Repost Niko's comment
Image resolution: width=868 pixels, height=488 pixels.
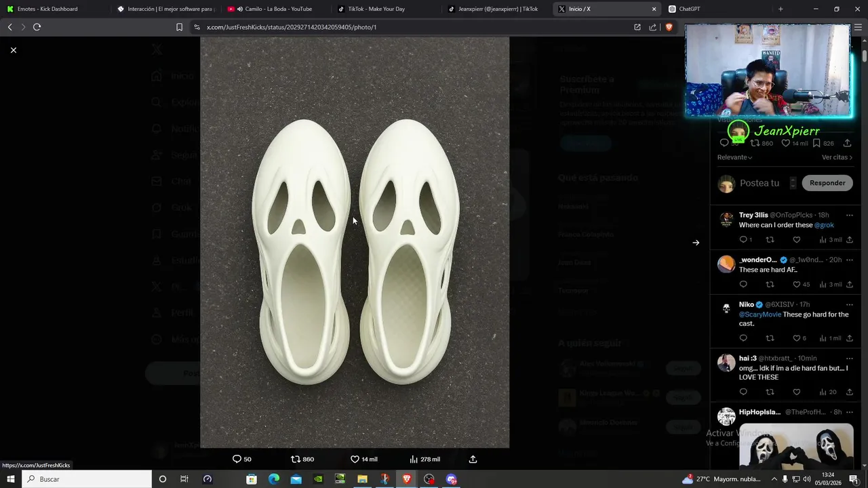[x=770, y=338]
